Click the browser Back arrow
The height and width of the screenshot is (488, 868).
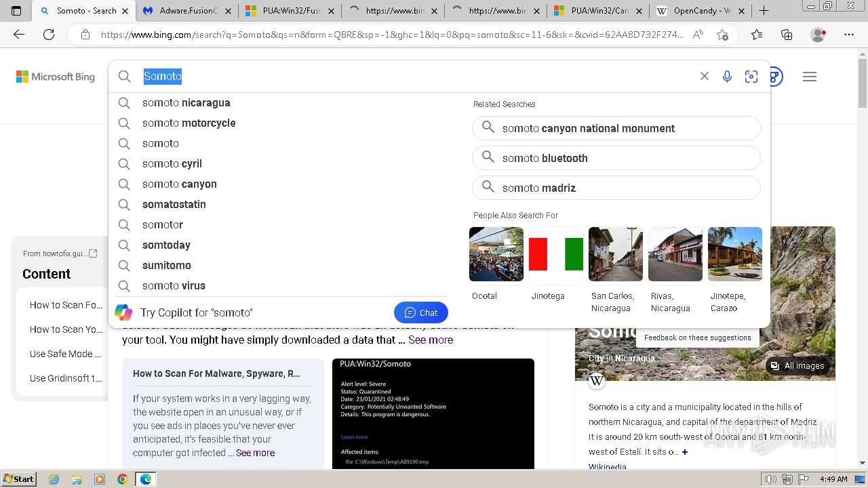[19, 35]
